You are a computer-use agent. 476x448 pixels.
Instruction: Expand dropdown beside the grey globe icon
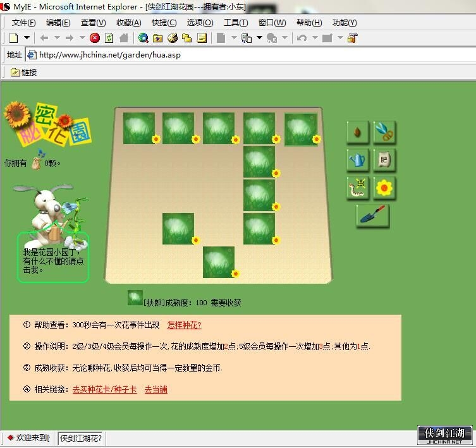[x=284, y=38]
